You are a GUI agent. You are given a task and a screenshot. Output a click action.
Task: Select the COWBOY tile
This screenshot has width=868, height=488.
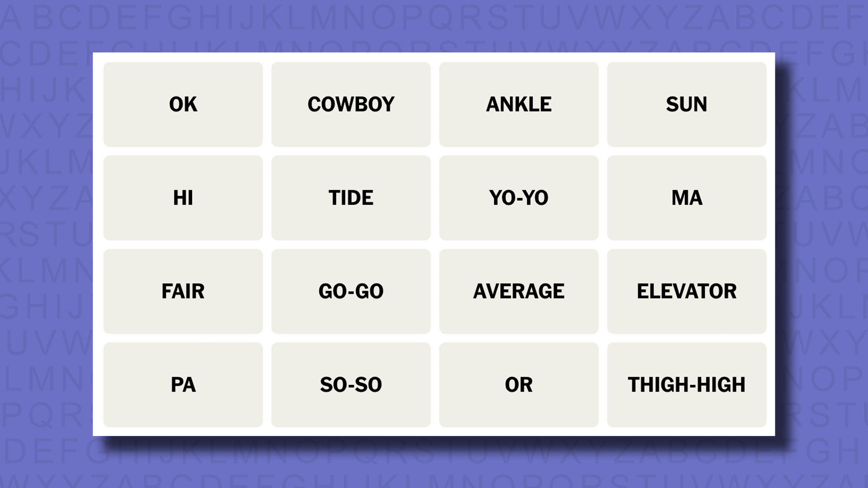350,104
